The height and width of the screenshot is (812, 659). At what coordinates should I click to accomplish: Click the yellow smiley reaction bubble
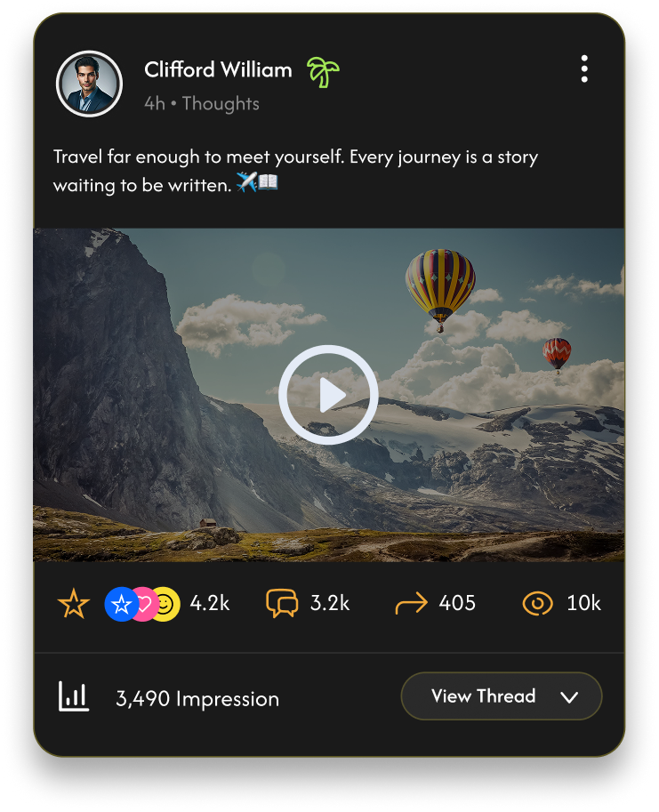[x=165, y=604]
